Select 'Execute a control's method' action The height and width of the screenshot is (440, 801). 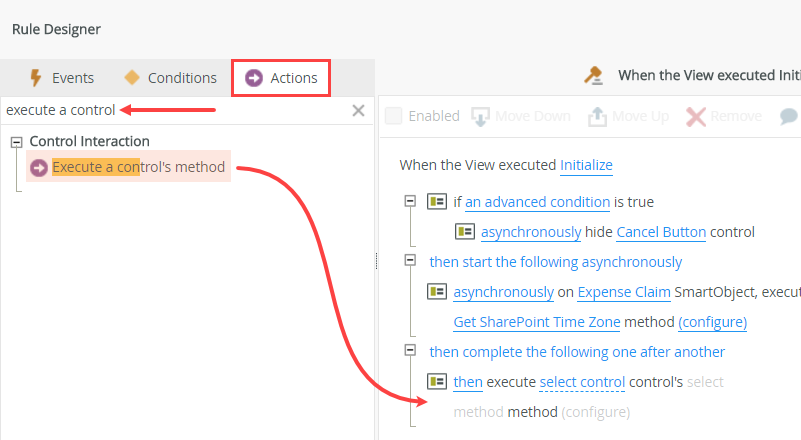[138, 167]
